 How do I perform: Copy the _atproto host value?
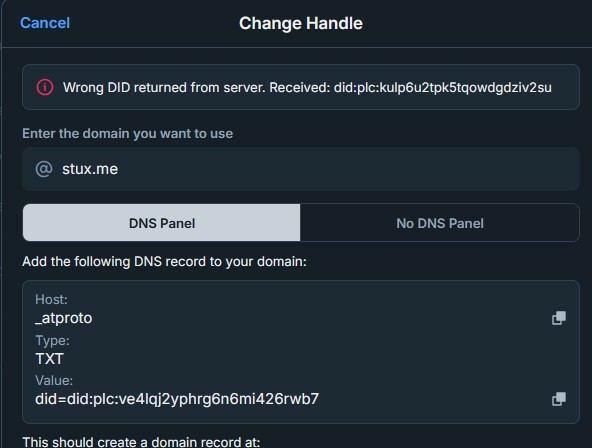click(559, 318)
